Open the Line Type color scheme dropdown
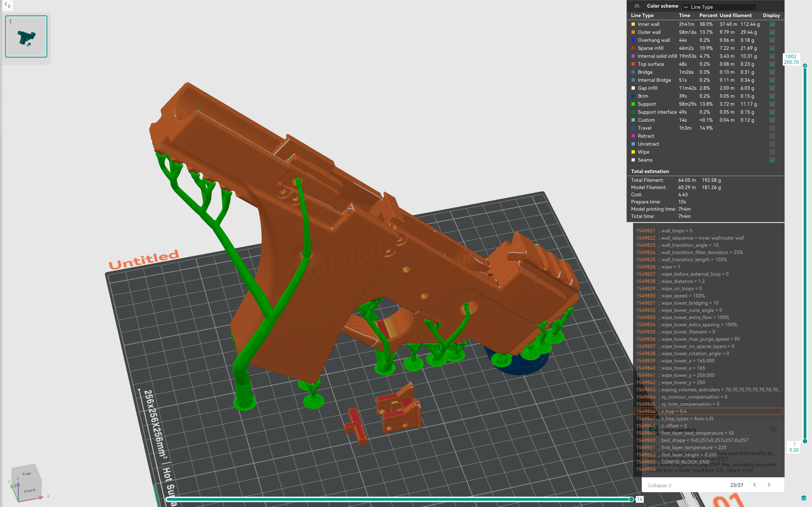This screenshot has height=507, width=812. (719, 7)
